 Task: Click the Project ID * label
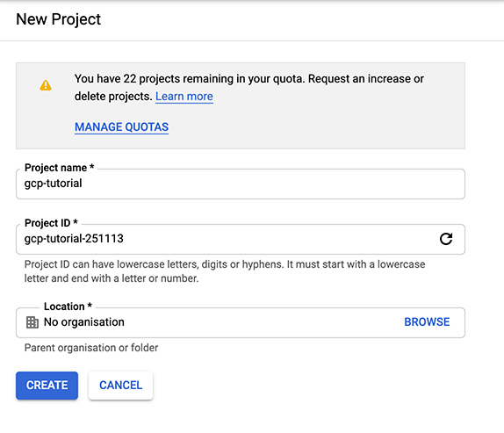coord(51,223)
